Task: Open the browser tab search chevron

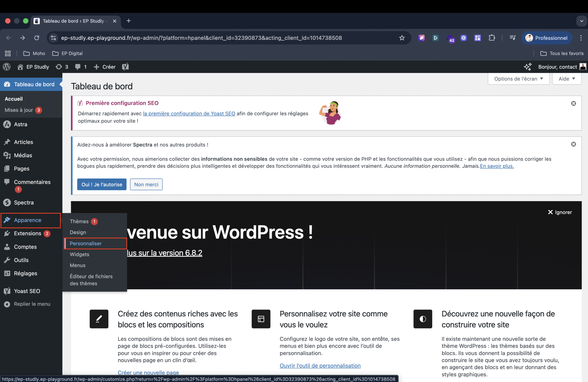Action: pos(581,21)
